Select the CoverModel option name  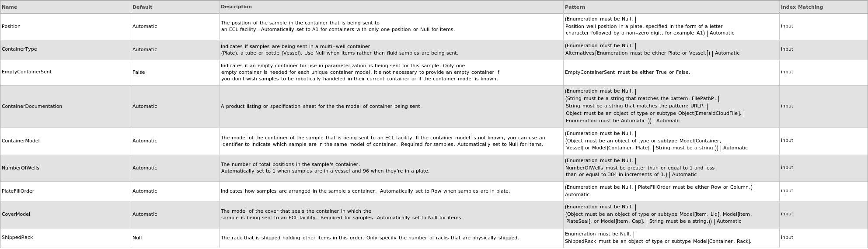pyautogui.click(x=16, y=214)
